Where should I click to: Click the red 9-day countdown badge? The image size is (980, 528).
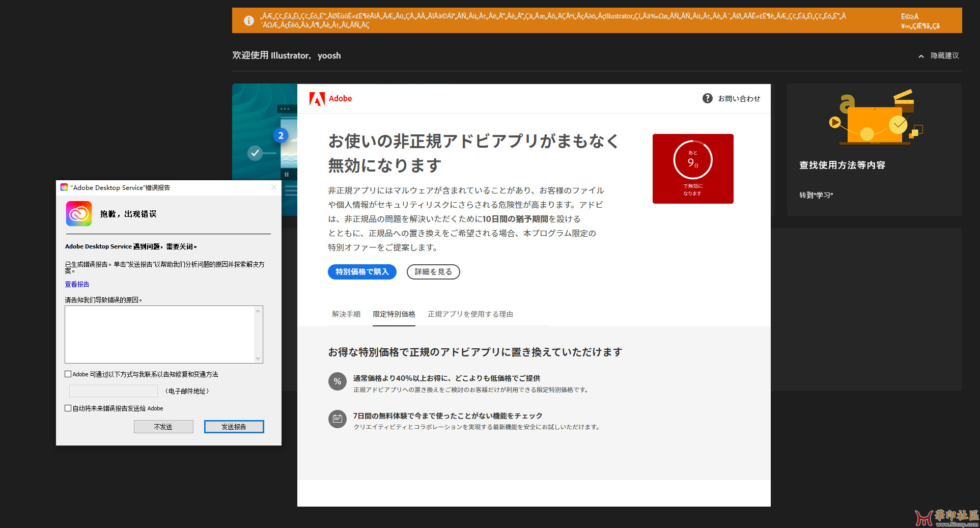point(693,169)
